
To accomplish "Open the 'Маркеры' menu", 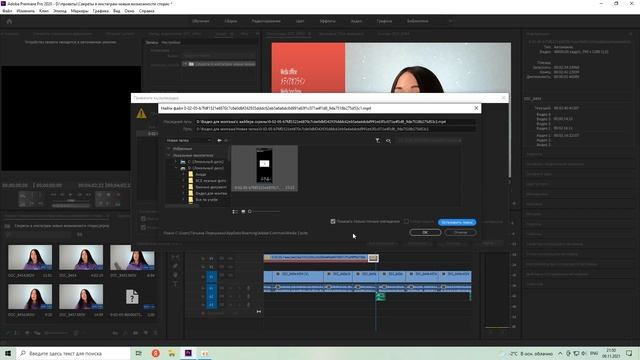I will coord(80,11).
